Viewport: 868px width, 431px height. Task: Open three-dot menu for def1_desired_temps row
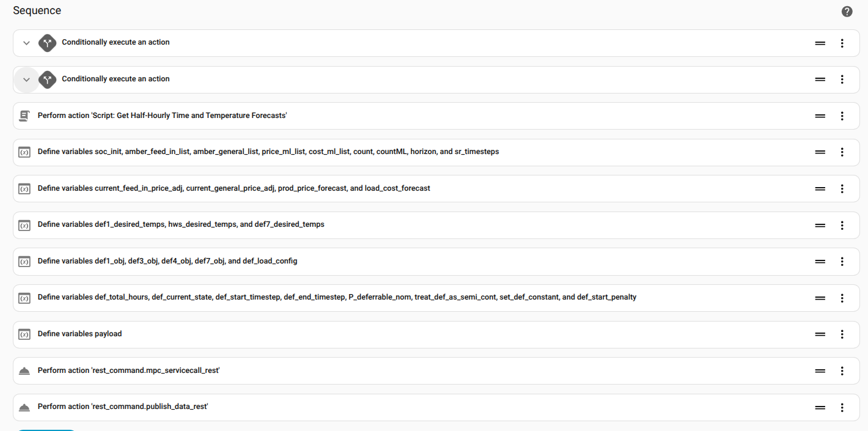[842, 226]
